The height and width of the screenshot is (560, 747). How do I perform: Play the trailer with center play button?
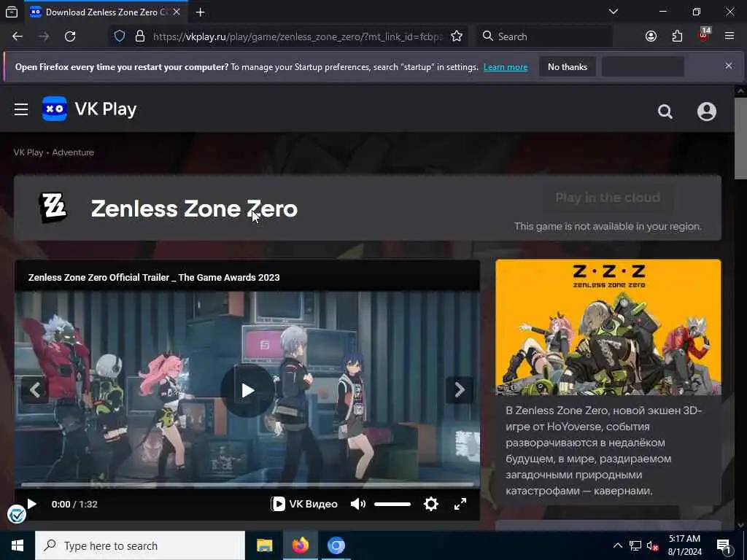[x=247, y=391]
